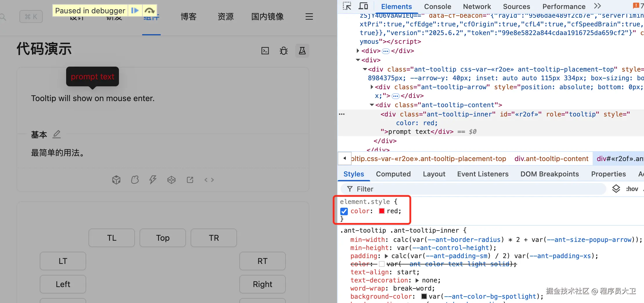Expand the padding shorthand triangle
This screenshot has width=644, height=303.
click(x=386, y=256)
